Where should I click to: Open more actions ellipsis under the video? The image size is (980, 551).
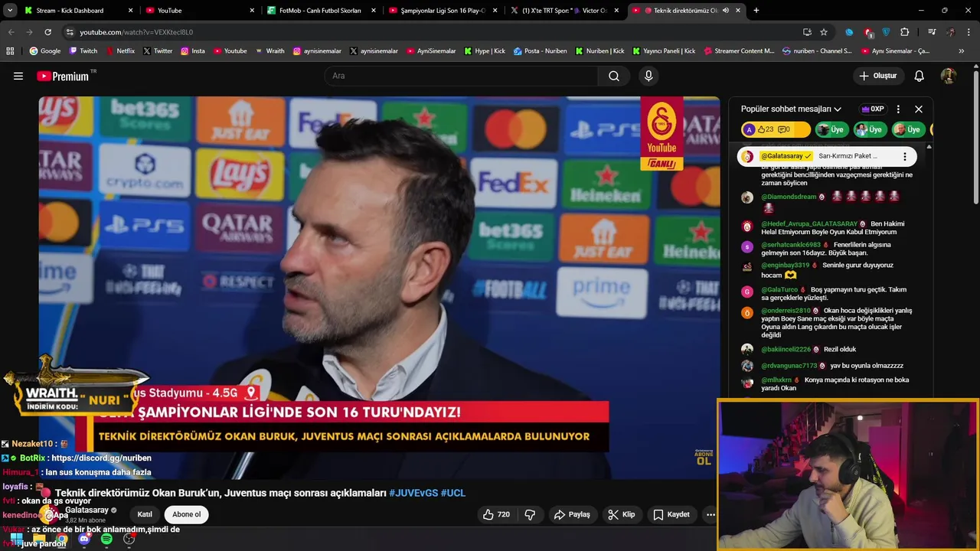pos(710,514)
